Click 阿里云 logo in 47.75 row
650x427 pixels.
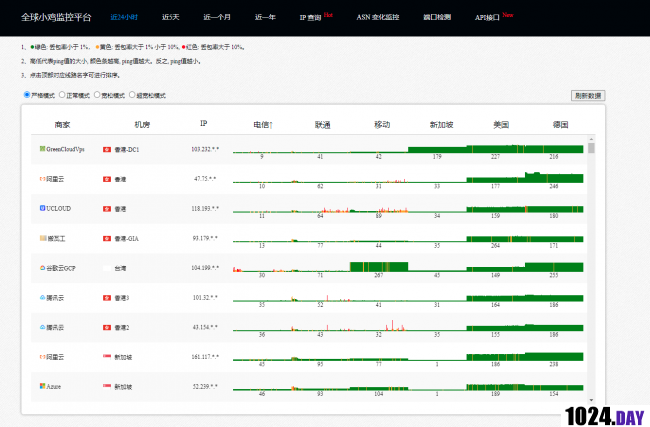click(42, 179)
